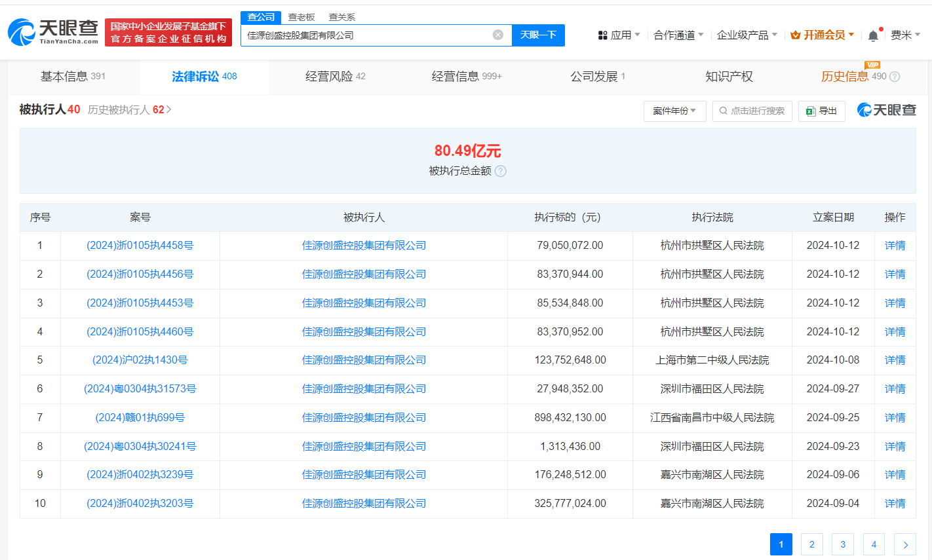This screenshot has height=560, width=932.
Task: Click the crown icon on 开通会员
Action: coord(795,34)
